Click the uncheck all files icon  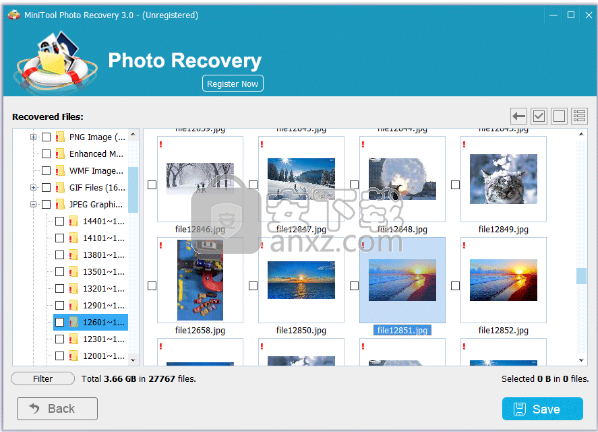coord(559,116)
